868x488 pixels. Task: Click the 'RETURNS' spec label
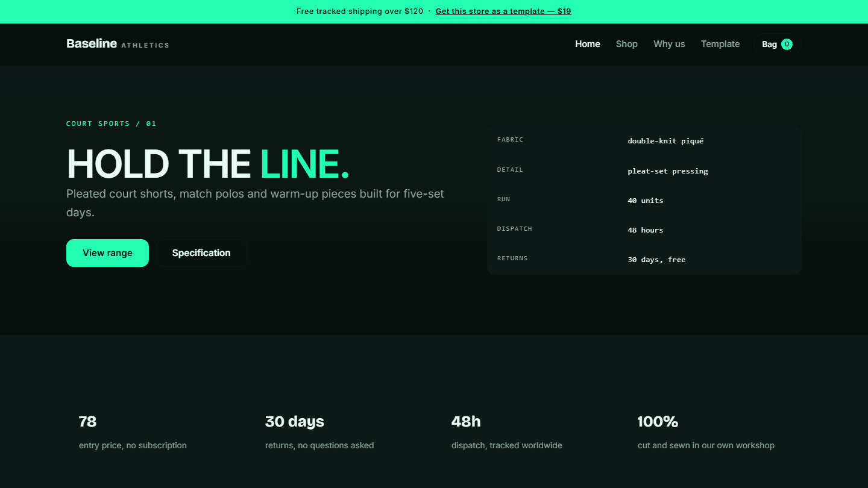tap(512, 258)
